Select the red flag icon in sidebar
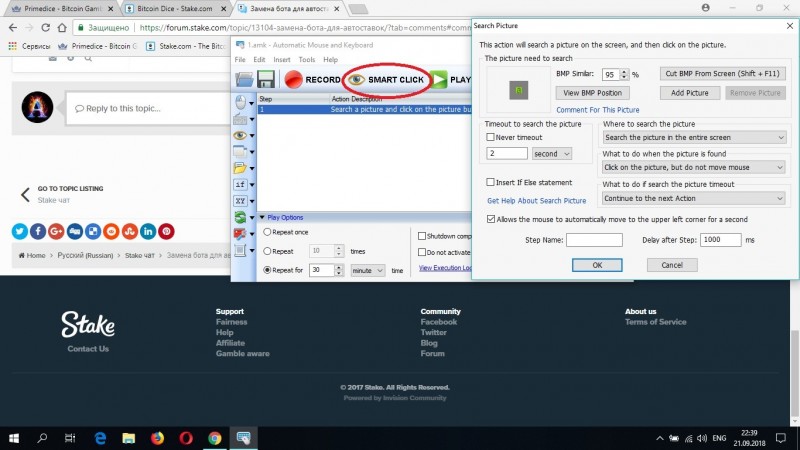Viewport: 800px width, 450px height. click(240, 234)
